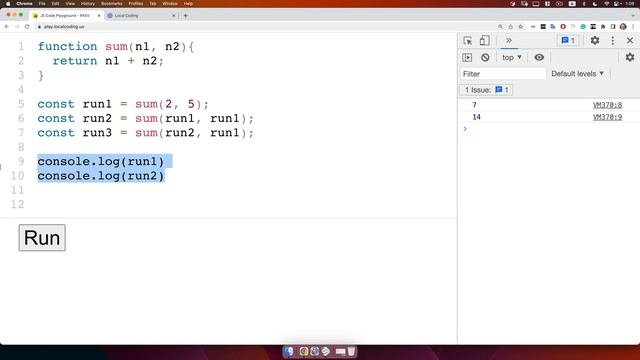The width and height of the screenshot is (640, 360).
Task: Click the line return n1 + n2;
Action: 108,61
